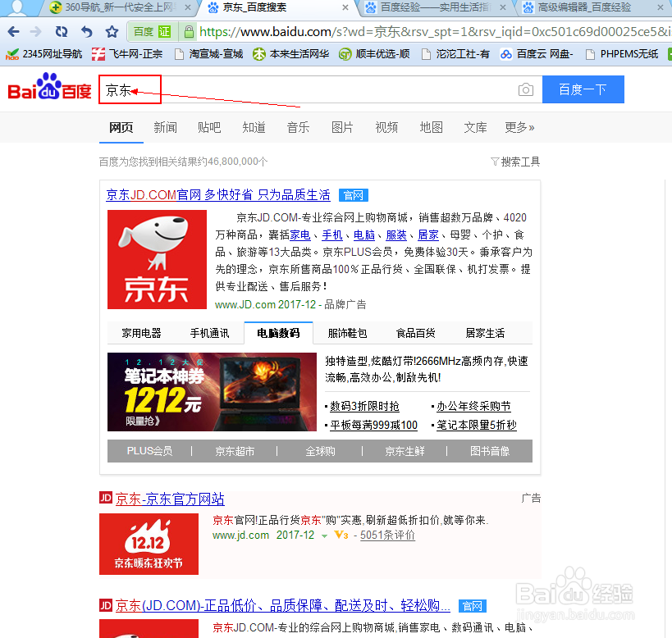Click 京东超市 in gray bar
The height and width of the screenshot is (638, 672).
[235, 451]
